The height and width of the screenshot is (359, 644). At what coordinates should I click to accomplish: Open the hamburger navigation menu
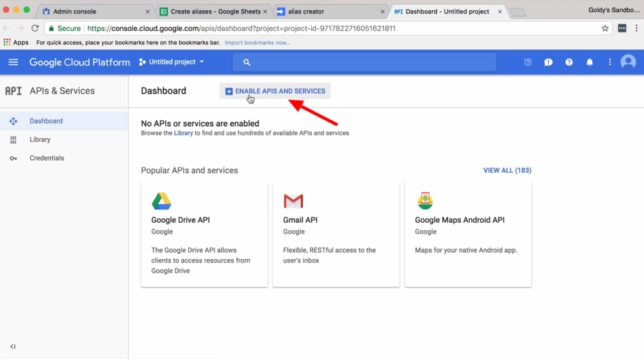coord(13,62)
